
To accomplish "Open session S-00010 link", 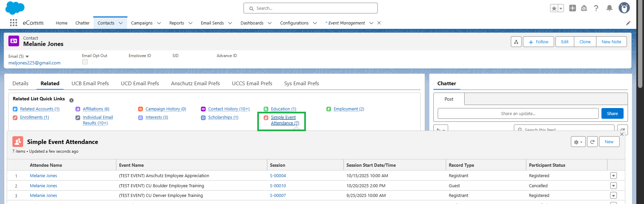I will pos(278,186).
